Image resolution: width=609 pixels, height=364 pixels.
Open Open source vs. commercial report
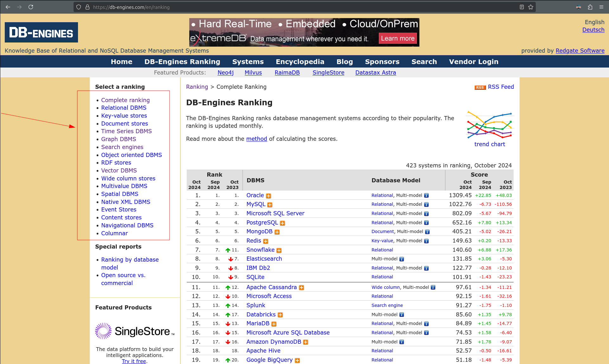(x=123, y=279)
